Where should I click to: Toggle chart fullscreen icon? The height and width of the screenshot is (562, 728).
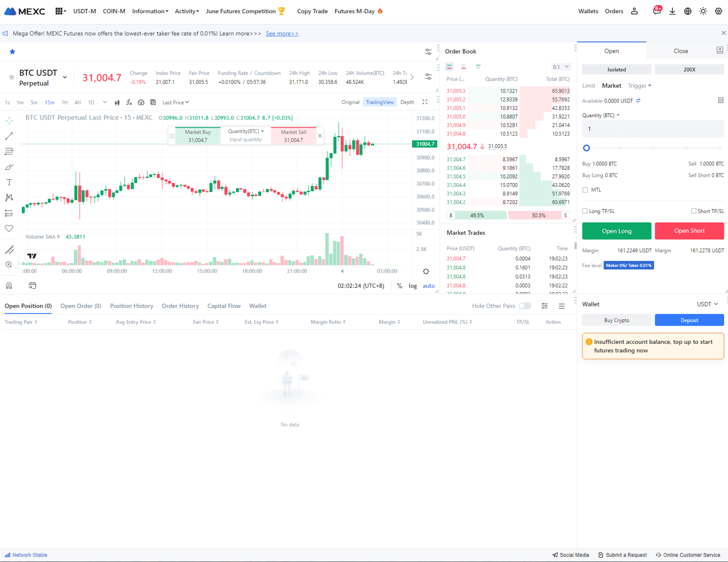[425, 102]
